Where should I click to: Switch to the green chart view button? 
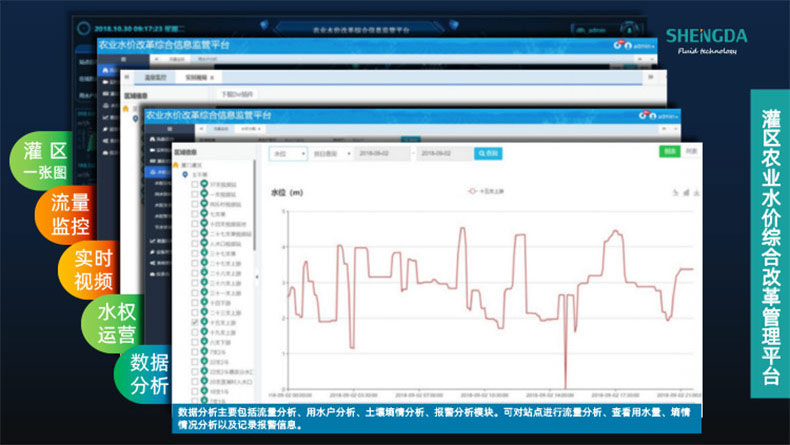click(x=669, y=151)
